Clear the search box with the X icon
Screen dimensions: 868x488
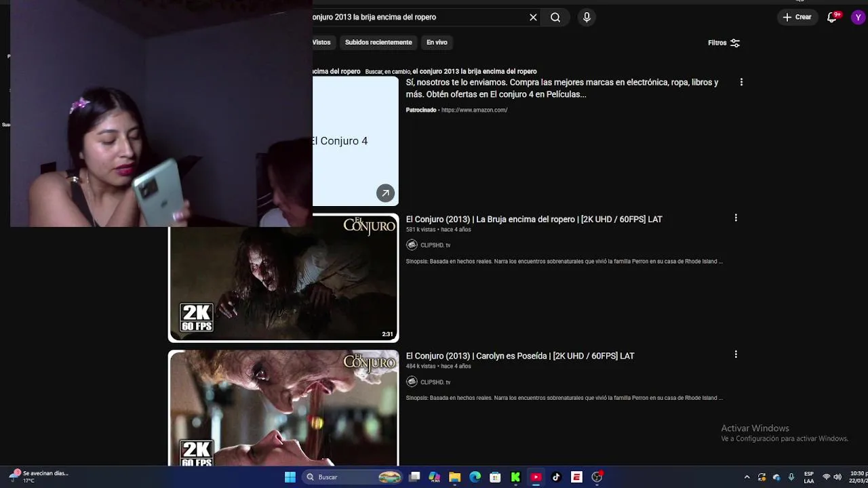click(533, 18)
